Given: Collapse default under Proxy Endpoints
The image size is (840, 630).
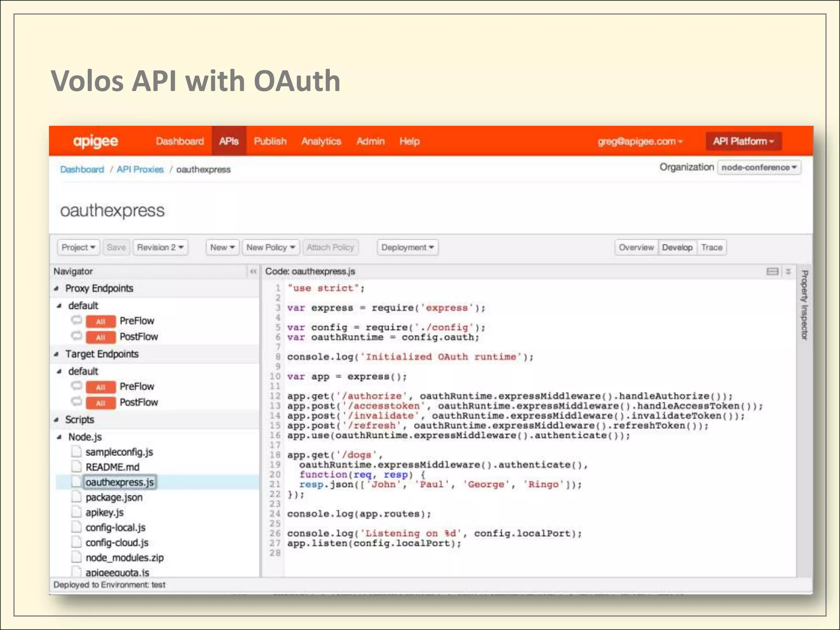Looking at the screenshot, I should pyautogui.click(x=59, y=306).
